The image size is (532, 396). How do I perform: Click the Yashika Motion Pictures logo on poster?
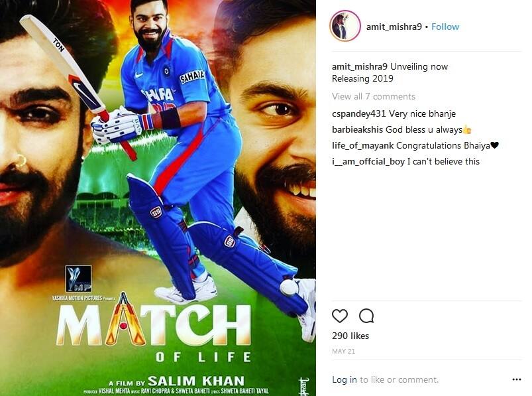click(78, 279)
